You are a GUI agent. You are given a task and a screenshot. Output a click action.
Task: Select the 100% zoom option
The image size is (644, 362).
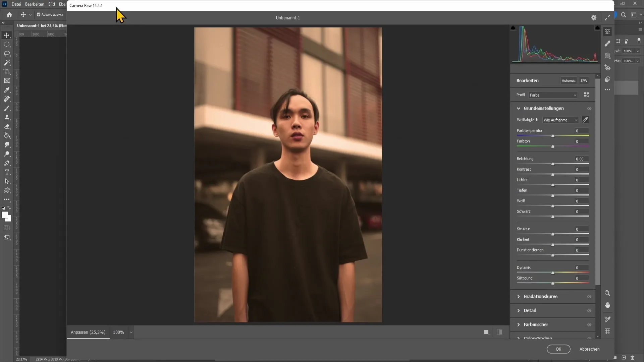[118, 332]
